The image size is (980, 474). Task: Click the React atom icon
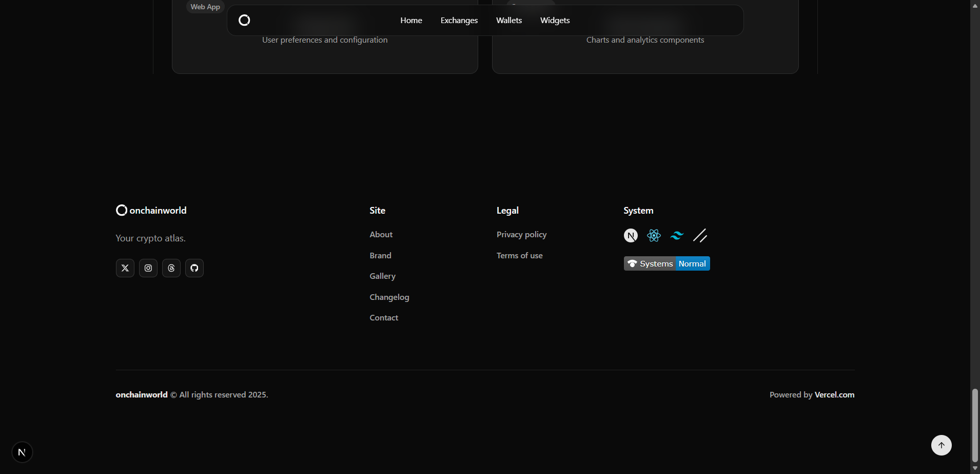point(654,236)
